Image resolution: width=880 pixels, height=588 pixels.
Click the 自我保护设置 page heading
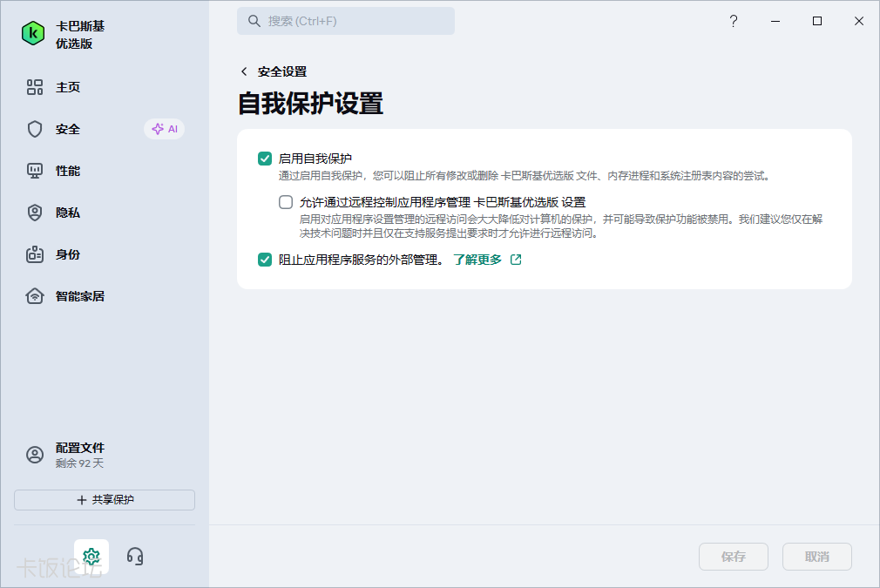pos(310,104)
